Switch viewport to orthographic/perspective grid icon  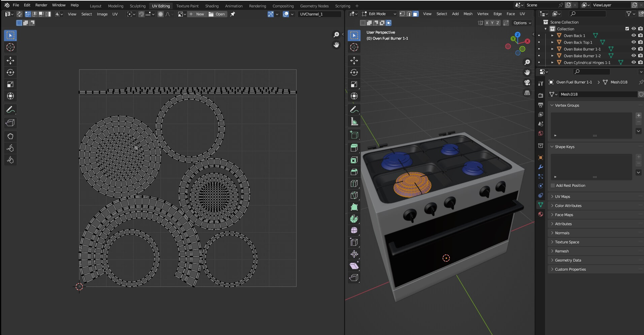click(x=527, y=93)
